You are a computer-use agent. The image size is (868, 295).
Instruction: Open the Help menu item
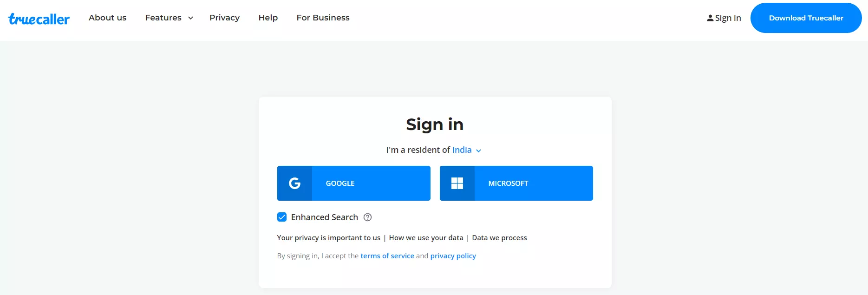[x=268, y=18]
